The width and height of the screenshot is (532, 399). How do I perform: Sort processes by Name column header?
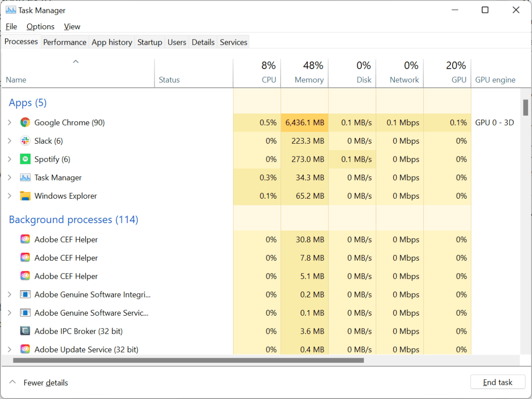[78, 73]
